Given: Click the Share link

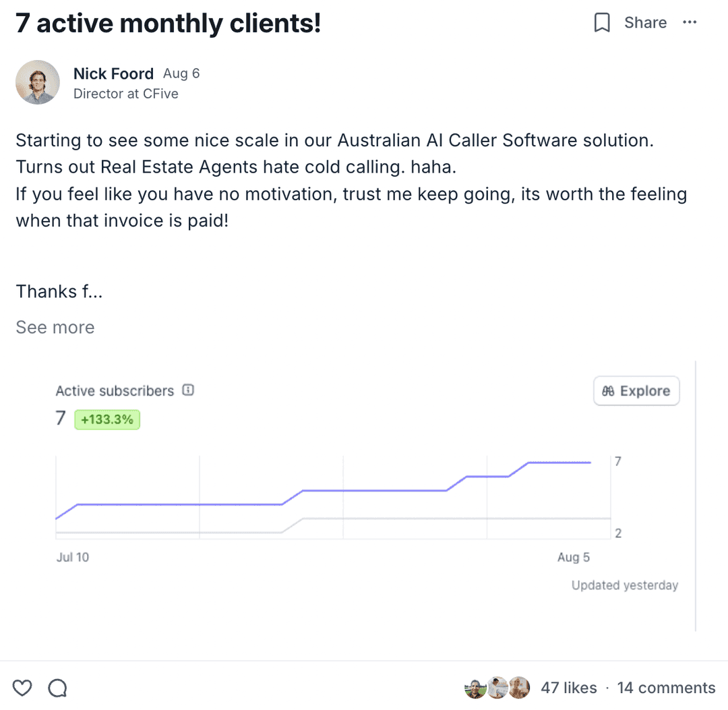Looking at the screenshot, I should (645, 23).
